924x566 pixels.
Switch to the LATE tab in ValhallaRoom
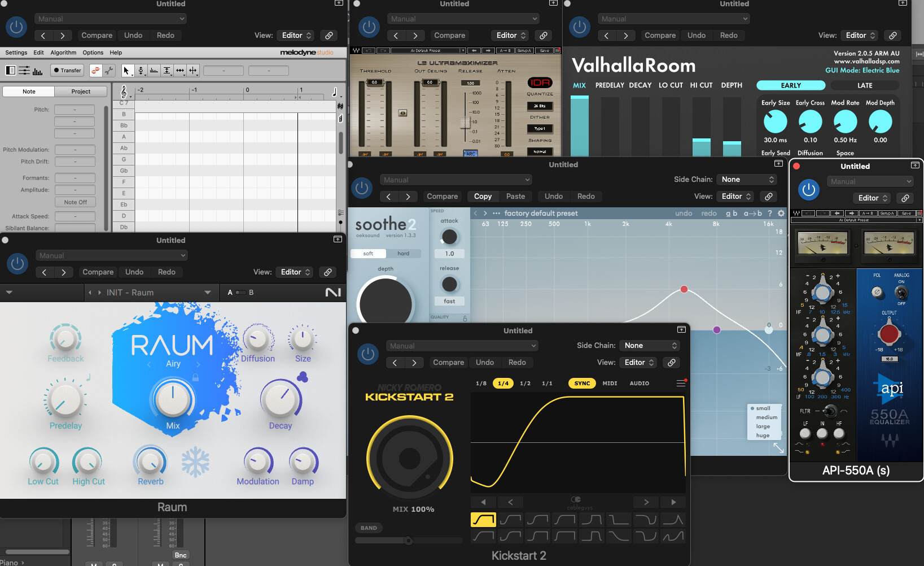point(865,85)
